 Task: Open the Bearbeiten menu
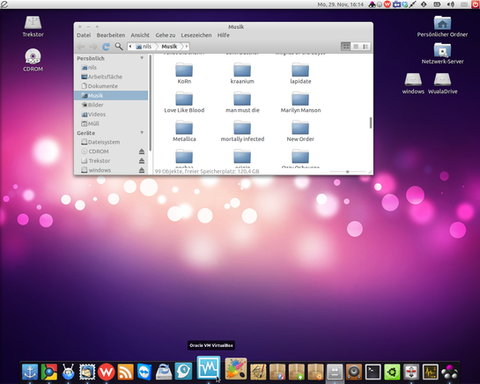[x=111, y=35]
